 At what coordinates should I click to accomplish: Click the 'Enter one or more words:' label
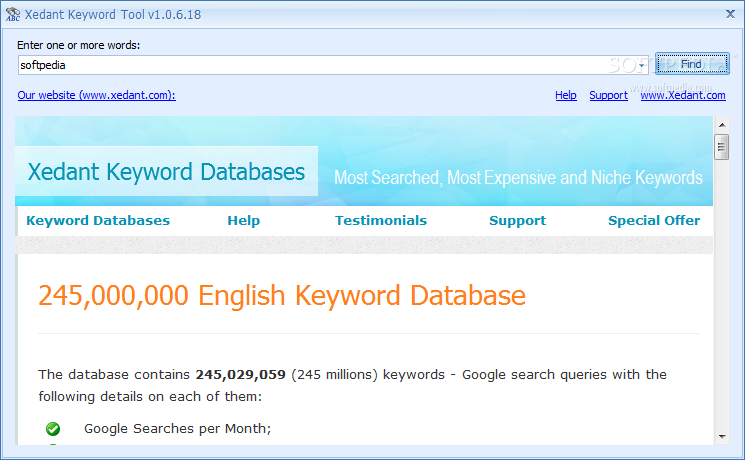tap(78, 45)
